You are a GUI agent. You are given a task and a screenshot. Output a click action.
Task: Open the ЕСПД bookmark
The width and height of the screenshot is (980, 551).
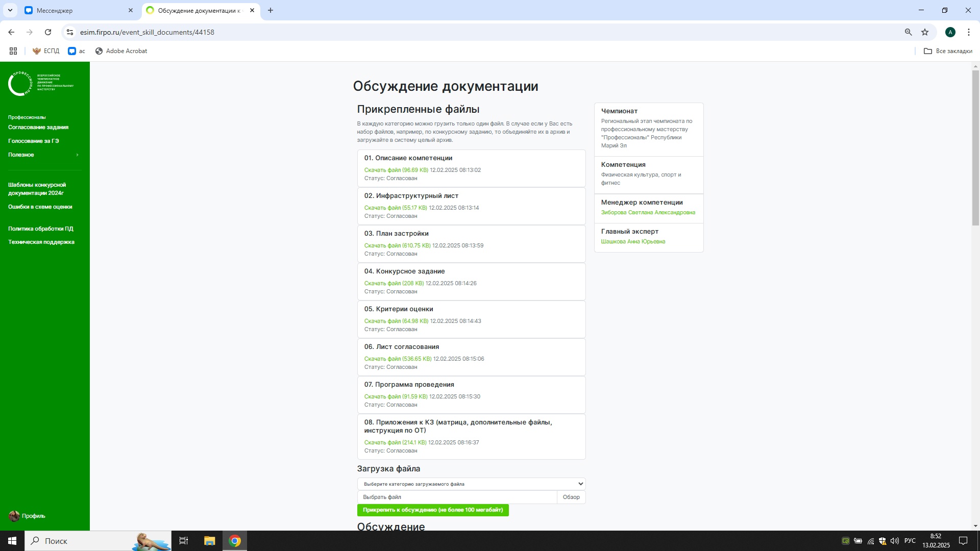click(46, 51)
